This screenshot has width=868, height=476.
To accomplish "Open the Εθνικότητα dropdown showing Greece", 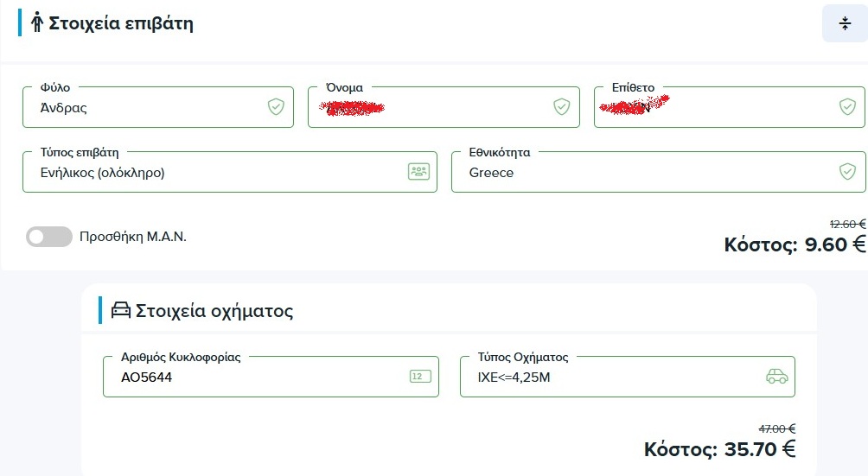I will pyautogui.click(x=640, y=173).
